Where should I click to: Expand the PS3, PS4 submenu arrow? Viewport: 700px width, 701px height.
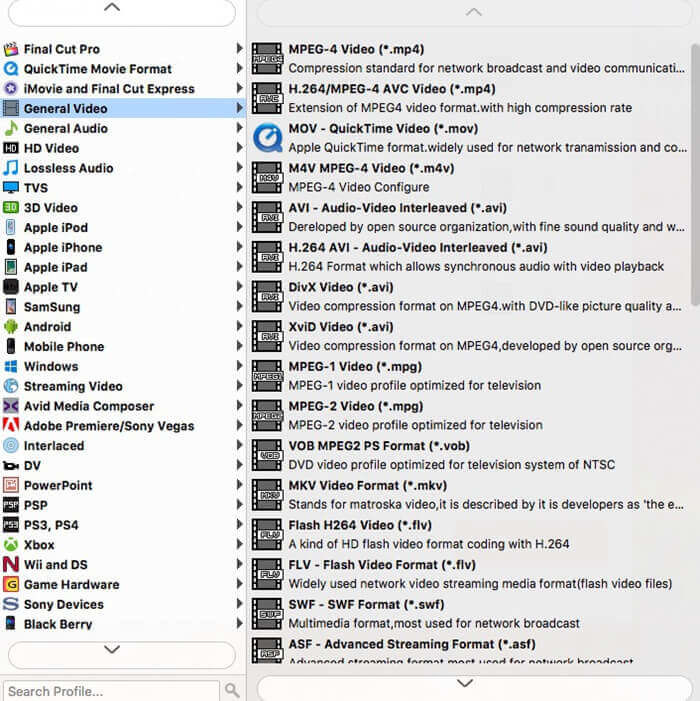click(239, 524)
